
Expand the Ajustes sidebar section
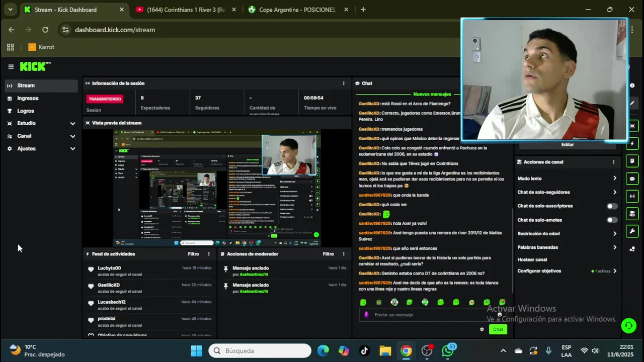pyautogui.click(x=42, y=148)
